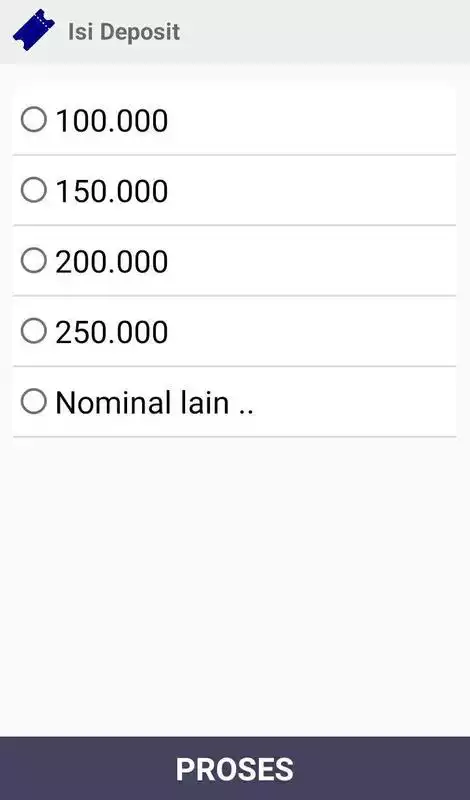
Task: Tap the 200.000 amount label text
Action: [x=112, y=262]
